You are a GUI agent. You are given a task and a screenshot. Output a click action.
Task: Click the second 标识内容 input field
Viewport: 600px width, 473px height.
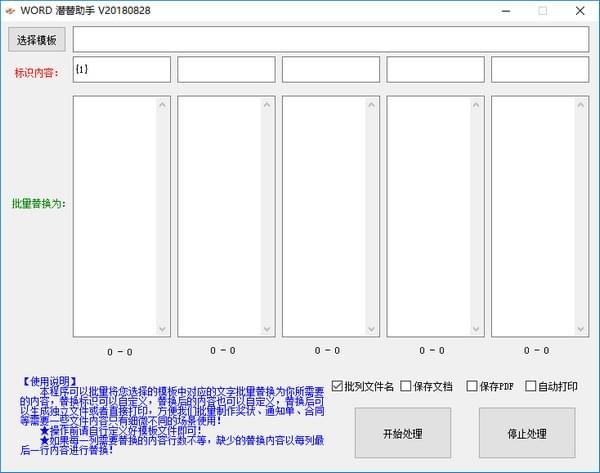(226, 69)
